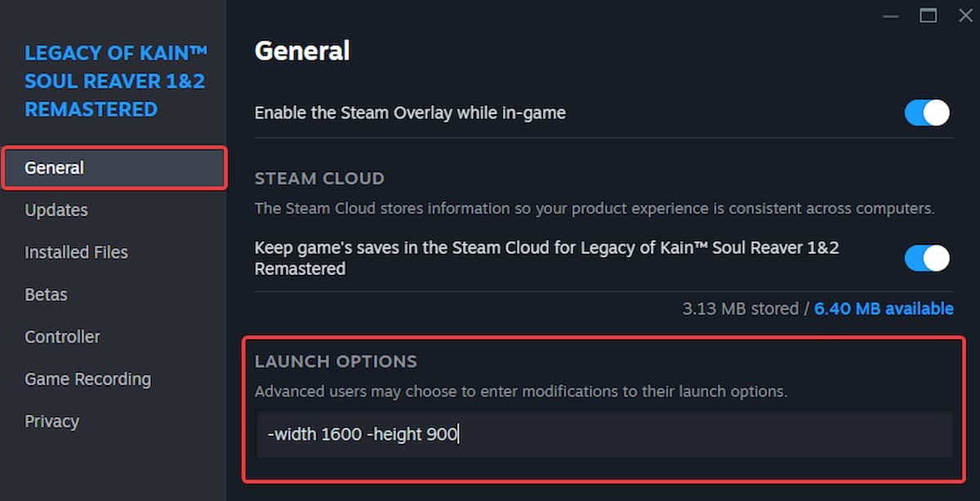Turn off Steam Cloud saves toggle

(927, 258)
